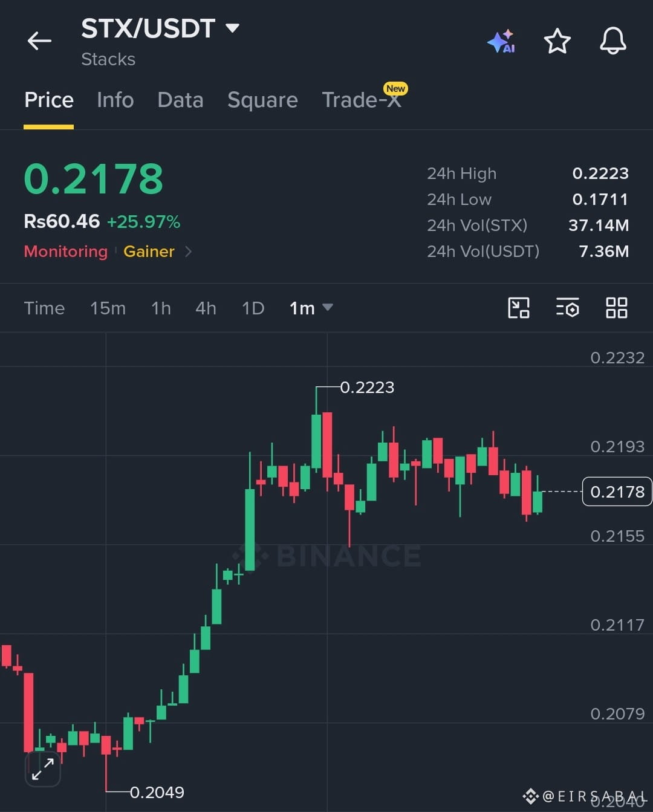Go back with the left arrow

pos(39,41)
